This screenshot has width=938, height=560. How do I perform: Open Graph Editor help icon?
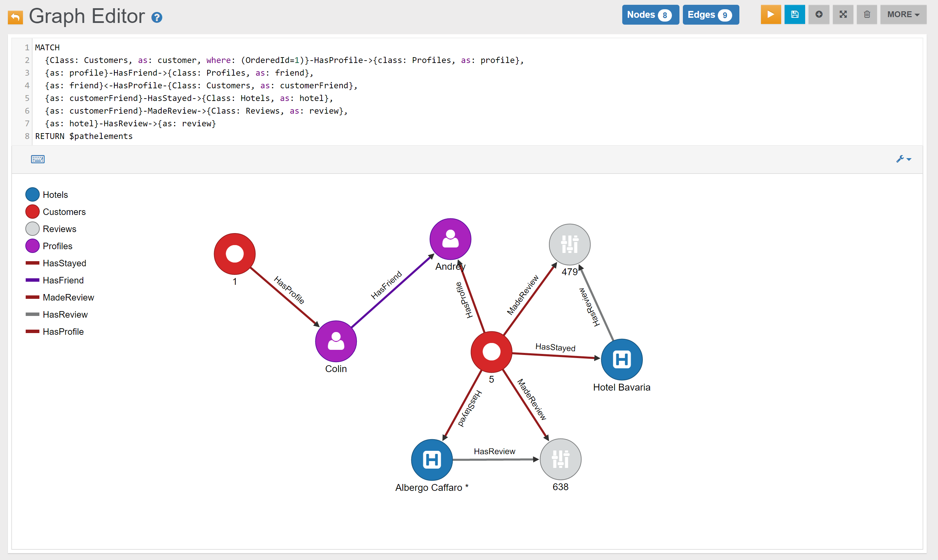[157, 17]
